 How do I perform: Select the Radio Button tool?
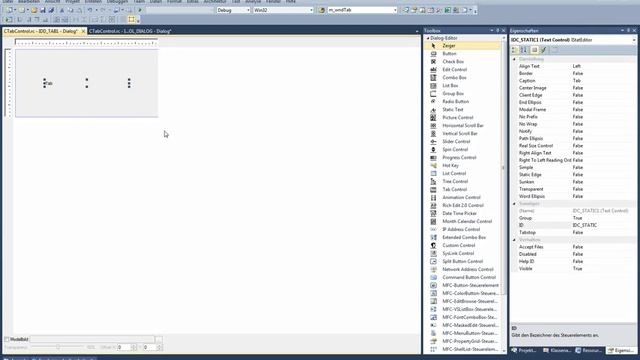coord(463,101)
